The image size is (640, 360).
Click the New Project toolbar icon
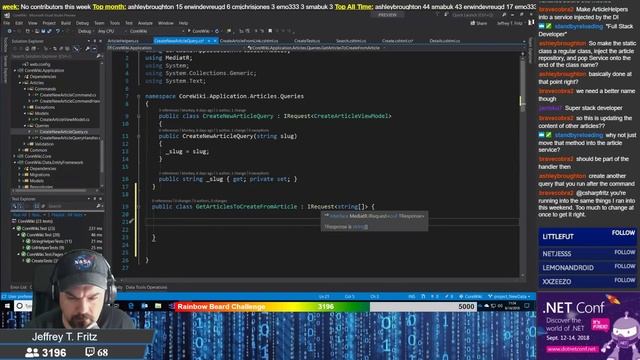(x=28, y=31)
